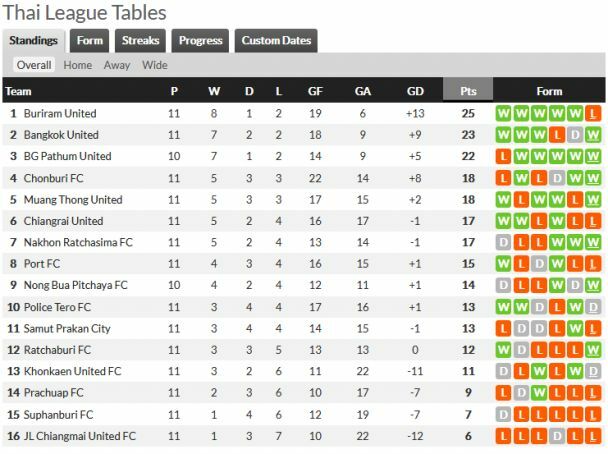This screenshot has height=454, width=608.
Task: Sort standings by GF column header
Action: click(315, 91)
